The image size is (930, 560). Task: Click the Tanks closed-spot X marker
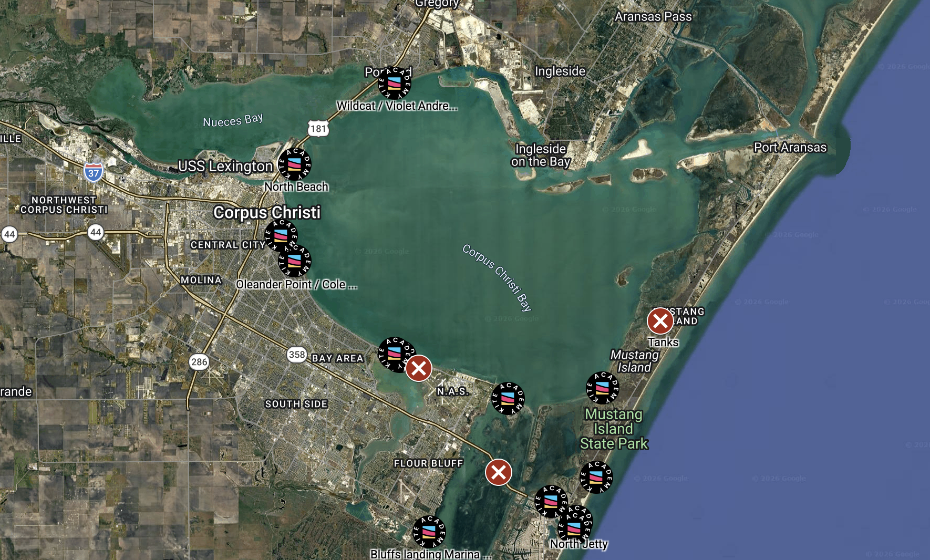[x=660, y=320]
